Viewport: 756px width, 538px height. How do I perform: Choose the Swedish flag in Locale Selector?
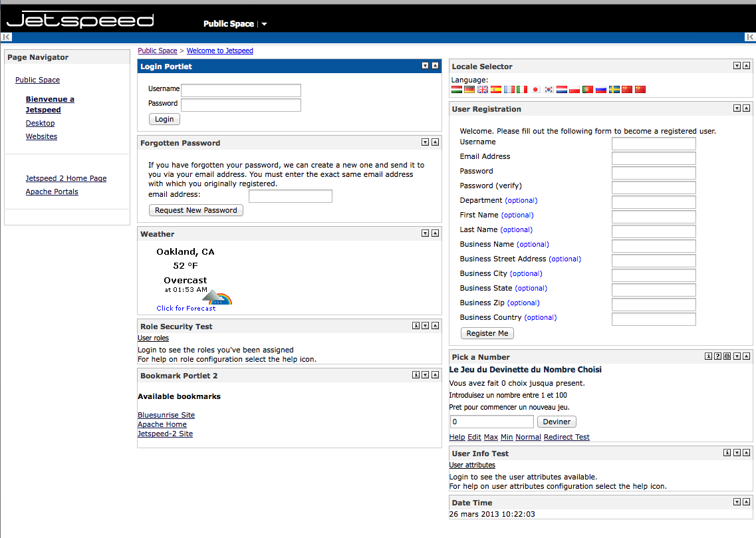click(x=614, y=90)
